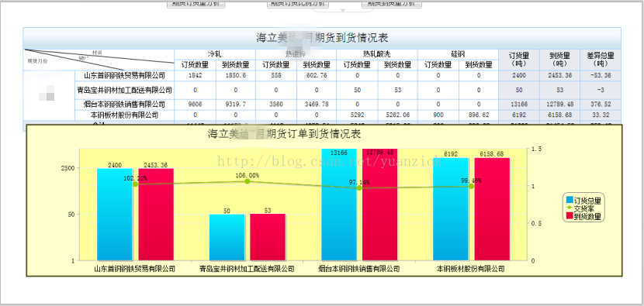Viewport: 644px width, 306px height.
Task: Select table cell -53.36
Action: pos(601,75)
